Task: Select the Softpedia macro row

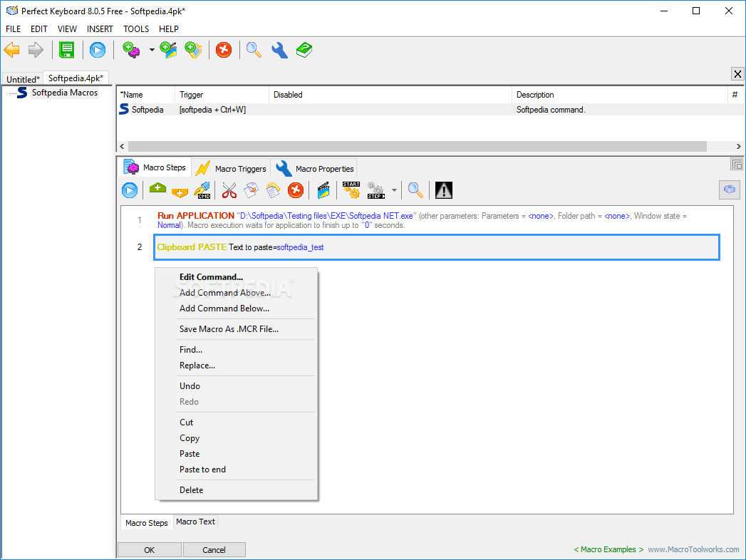Action: (x=430, y=110)
